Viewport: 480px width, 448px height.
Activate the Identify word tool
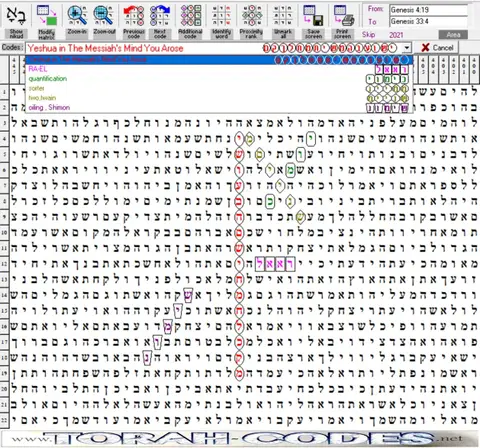coord(222,21)
